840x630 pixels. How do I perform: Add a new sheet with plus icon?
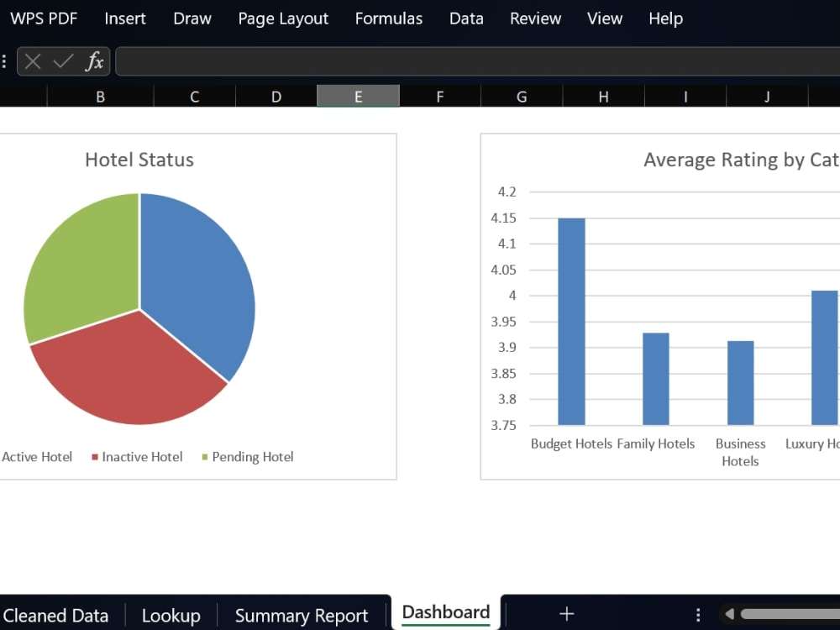(x=567, y=613)
